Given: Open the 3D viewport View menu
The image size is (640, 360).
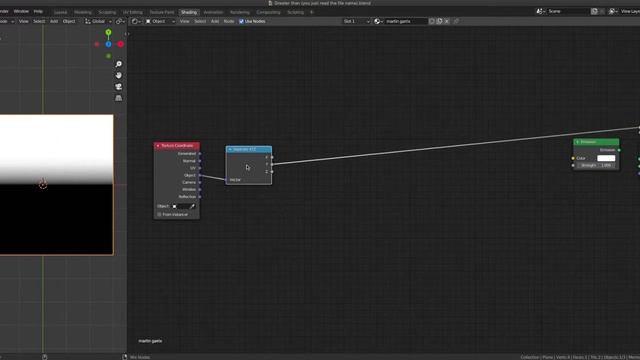Looking at the screenshot, I should tap(24, 21).
